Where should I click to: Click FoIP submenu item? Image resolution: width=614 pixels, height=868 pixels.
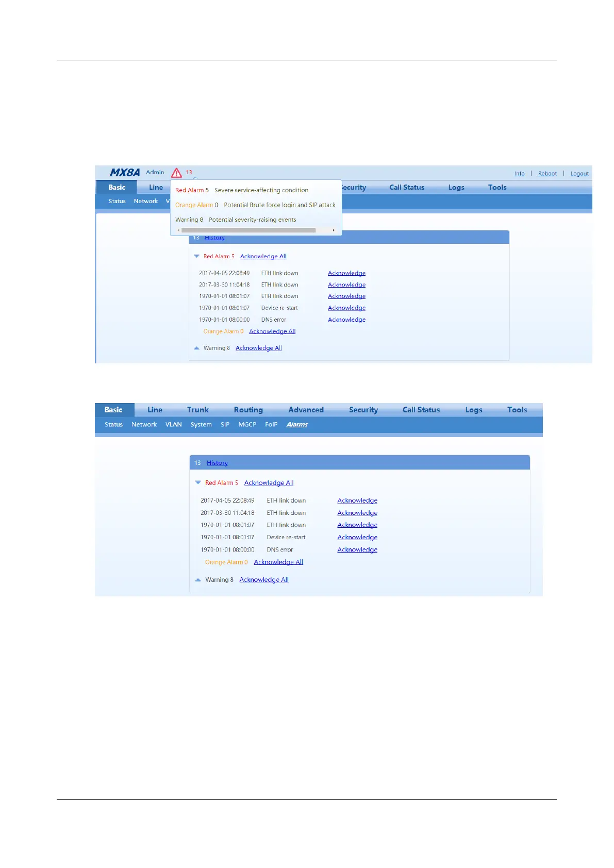pos(271,425)
